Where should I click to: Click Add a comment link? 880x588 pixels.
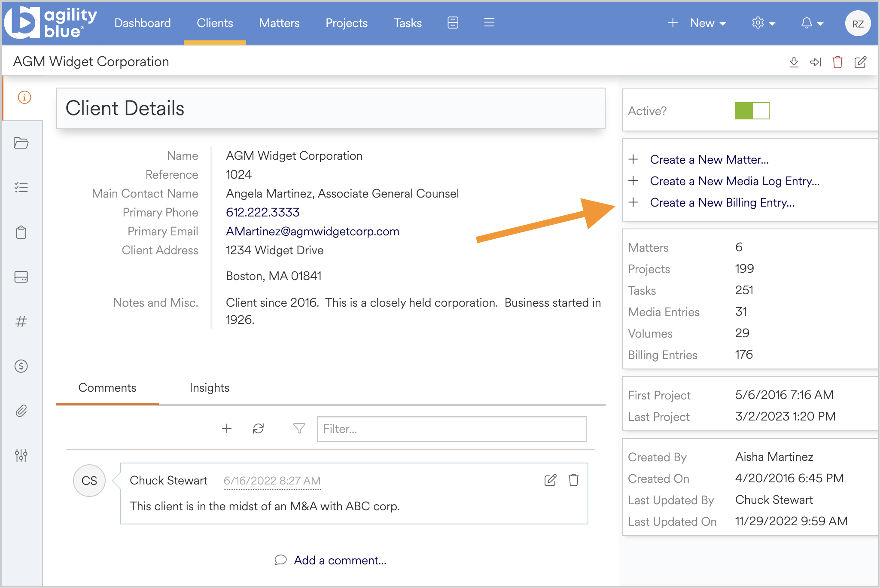point(340,560)
